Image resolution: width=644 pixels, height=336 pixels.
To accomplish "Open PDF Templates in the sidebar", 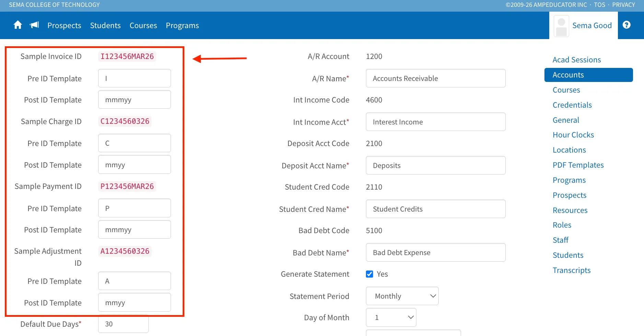I will pos(578,165).
